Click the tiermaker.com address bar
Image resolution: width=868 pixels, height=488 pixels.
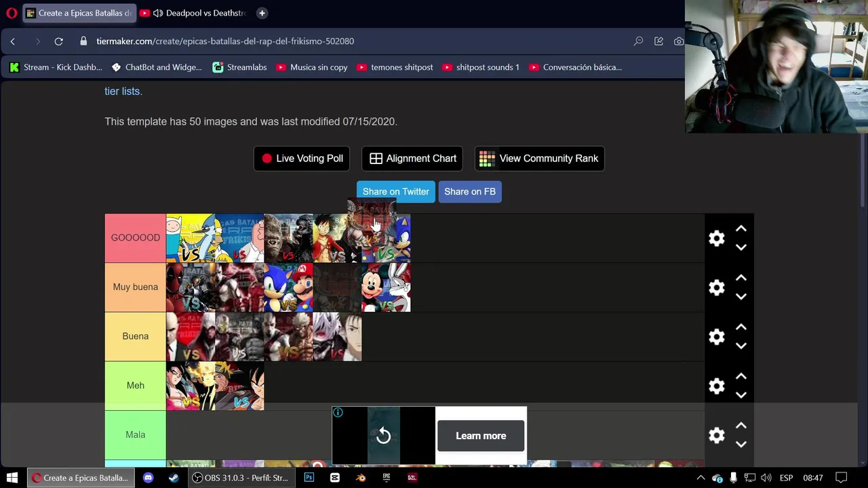pos(225,41)
